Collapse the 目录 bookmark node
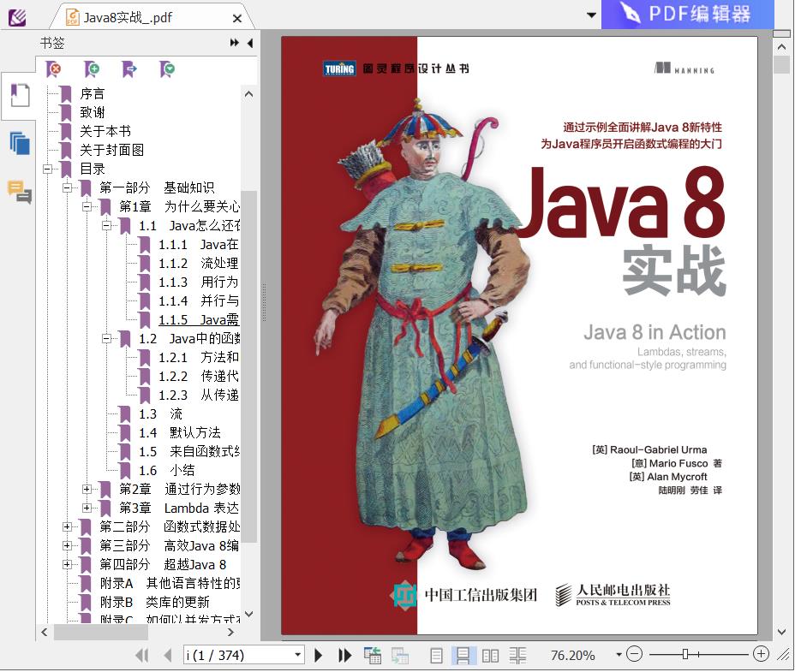795x672 pixels. click(x=48, y=169)
